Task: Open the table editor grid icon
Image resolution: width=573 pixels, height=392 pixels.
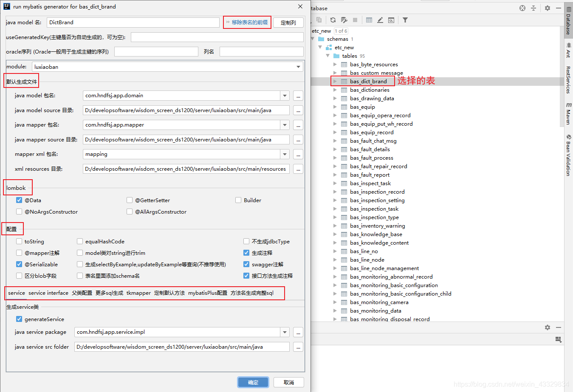Action: (x=369, y=20)
